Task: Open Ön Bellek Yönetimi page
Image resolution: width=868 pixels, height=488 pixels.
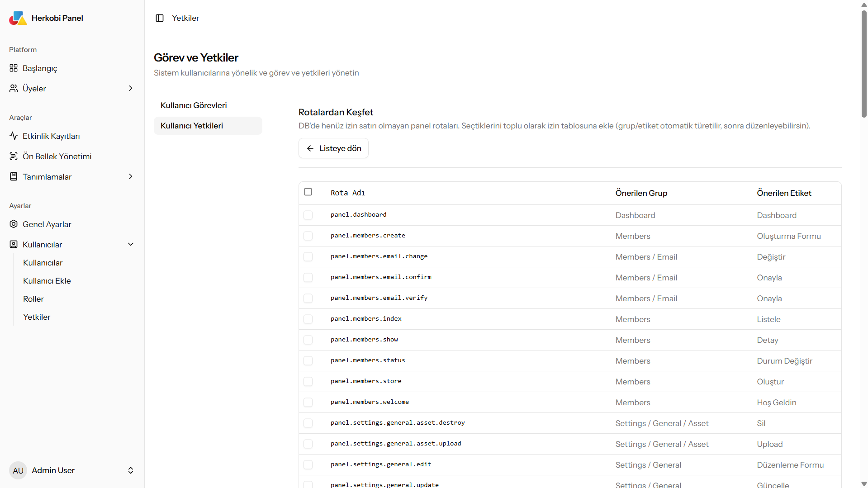Action: 72,156
